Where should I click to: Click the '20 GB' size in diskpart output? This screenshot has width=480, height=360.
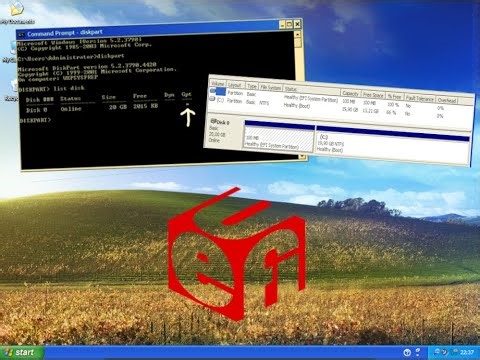pyautogui.click(x=118, y=107)
